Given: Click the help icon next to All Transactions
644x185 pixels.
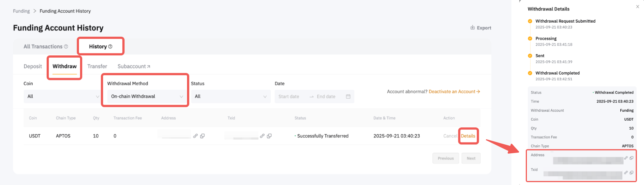Looking at the screenshot, I should point(66,46).
